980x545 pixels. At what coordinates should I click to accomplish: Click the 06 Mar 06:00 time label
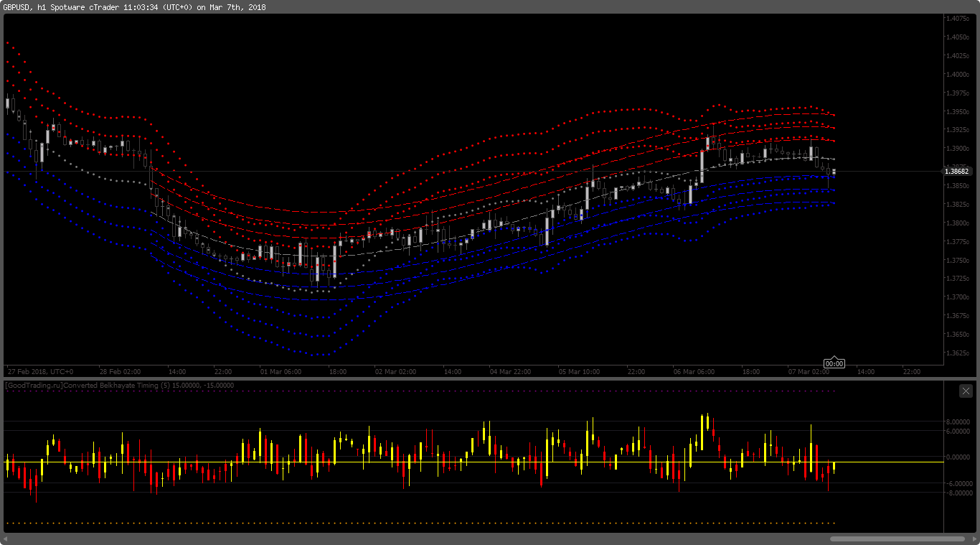point(694,372)
